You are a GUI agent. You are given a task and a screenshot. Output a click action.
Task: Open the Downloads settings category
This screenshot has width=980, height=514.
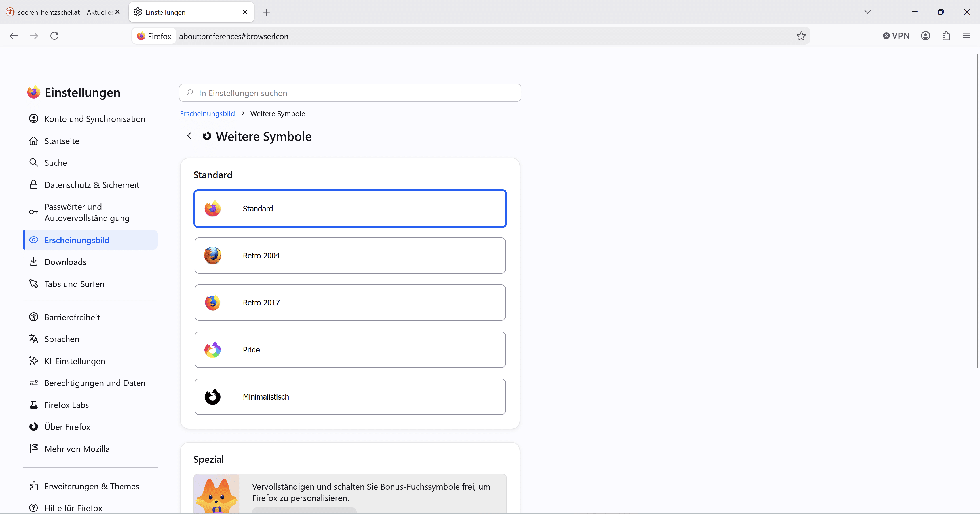90,262
